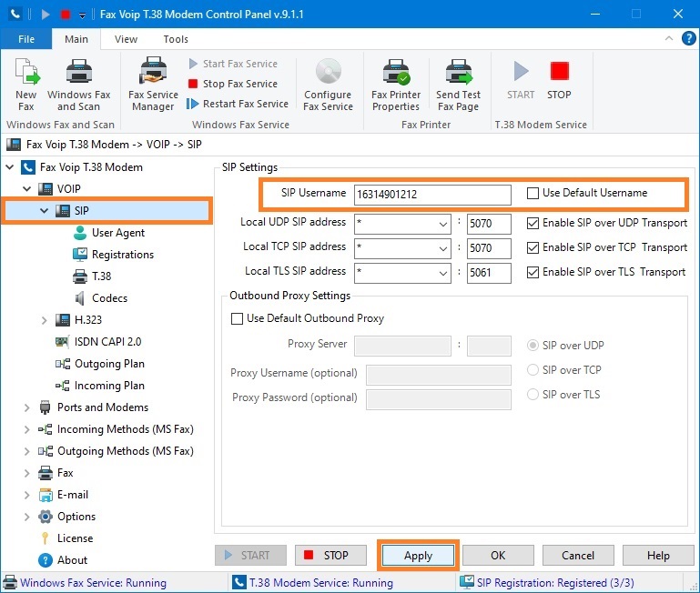Toggle Enable SIP over TCP Transport
This screenshot has height=593, width=700.
click(533, 247)
